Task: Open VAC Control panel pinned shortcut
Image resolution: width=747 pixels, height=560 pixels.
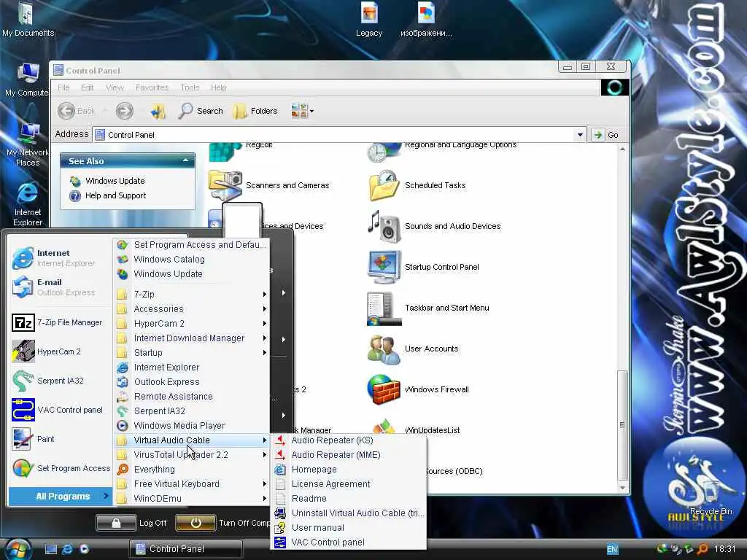Action: click(59, 410)
